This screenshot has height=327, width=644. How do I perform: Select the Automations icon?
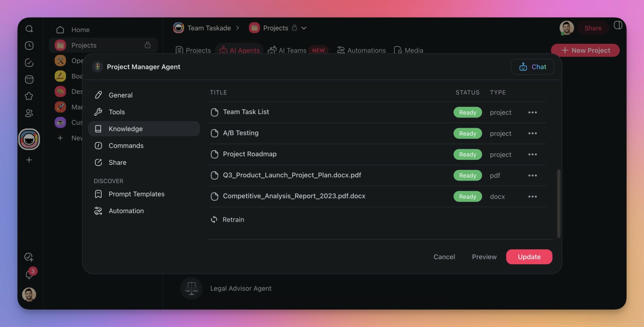340,50
